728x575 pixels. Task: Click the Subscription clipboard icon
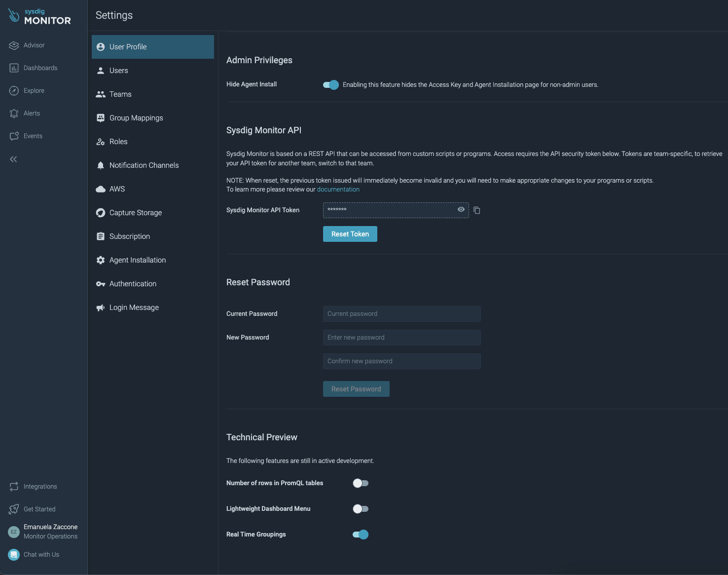click(x=101, y=236)
